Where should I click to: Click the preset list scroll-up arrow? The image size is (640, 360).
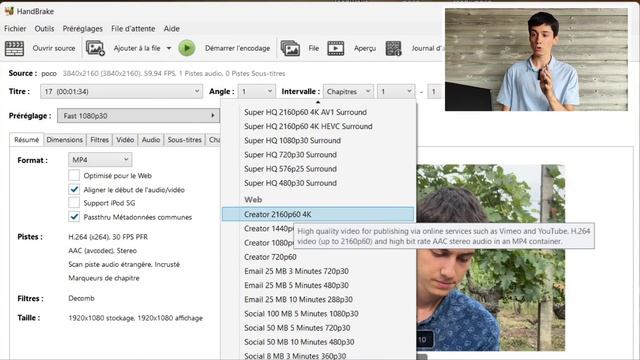[x=318, y=102]
